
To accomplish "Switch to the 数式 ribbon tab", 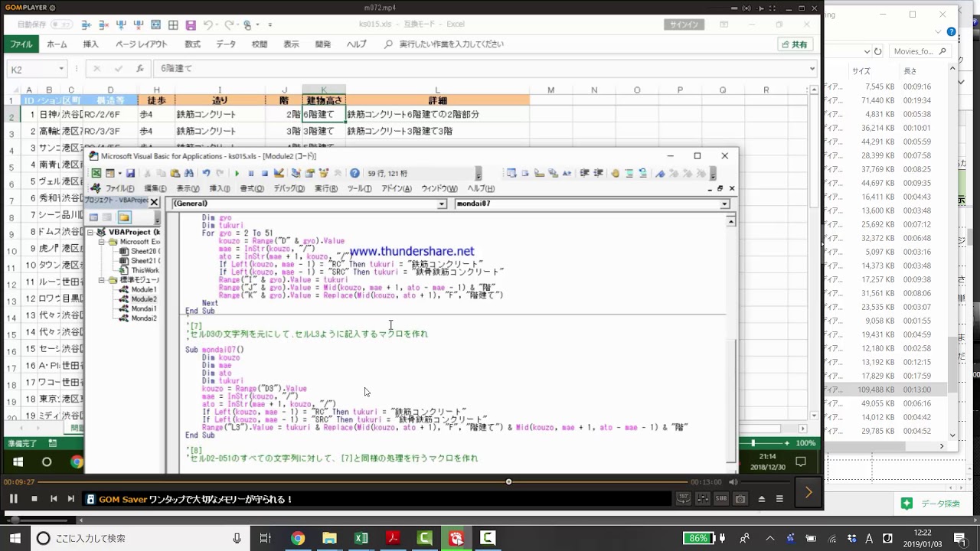I will pyautogui.click(x=192, y=44).
